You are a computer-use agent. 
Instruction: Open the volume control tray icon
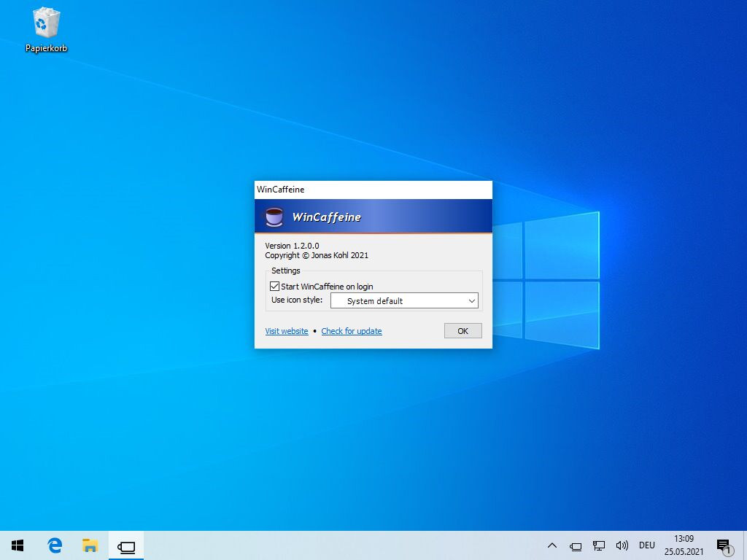click(622, 545)
